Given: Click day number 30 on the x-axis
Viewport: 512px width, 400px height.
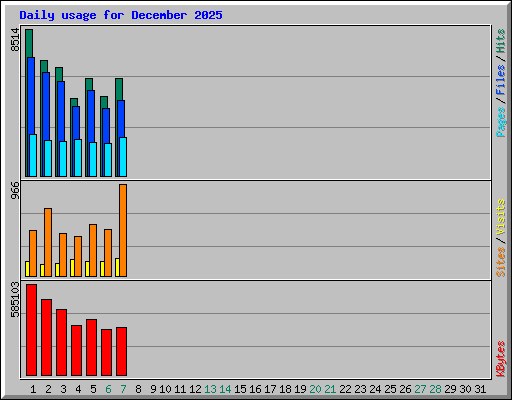Looking at the screenshot, I should tap(465, 389).
